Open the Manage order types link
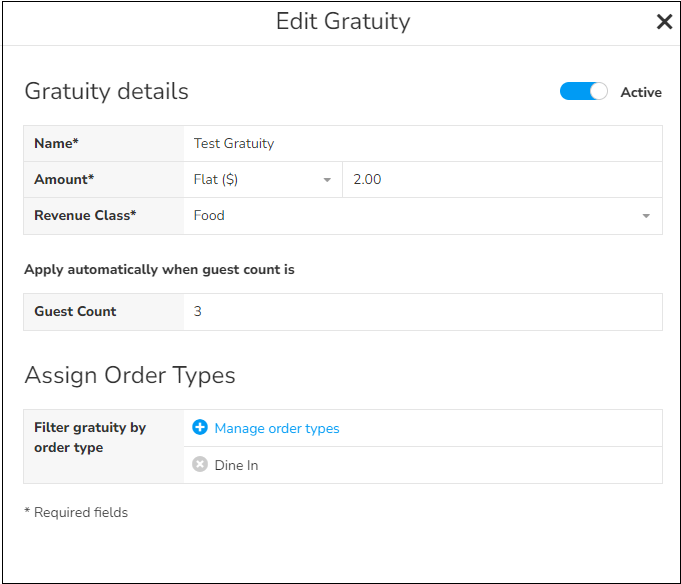The height and width of the screenshot is (584, 681). click(x=277, y=429)
